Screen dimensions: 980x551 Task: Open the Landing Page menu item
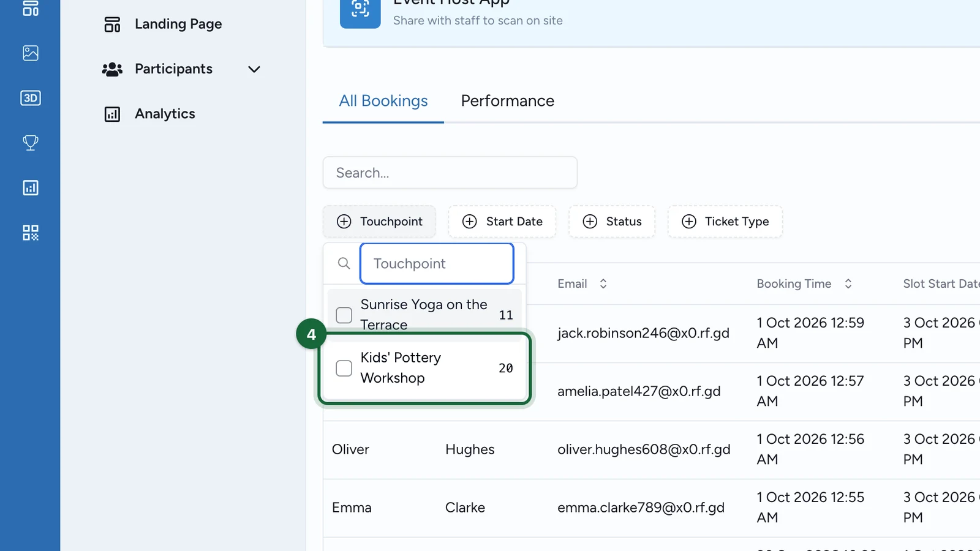[x=178, y=24]
